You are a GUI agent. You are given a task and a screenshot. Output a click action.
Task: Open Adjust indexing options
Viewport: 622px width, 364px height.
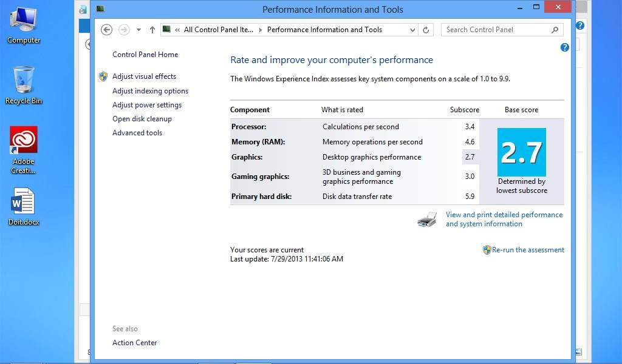point(151,91)
